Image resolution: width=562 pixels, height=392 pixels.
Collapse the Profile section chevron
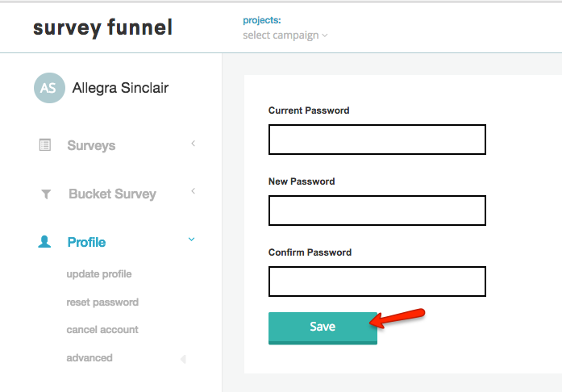coord(191,240)
